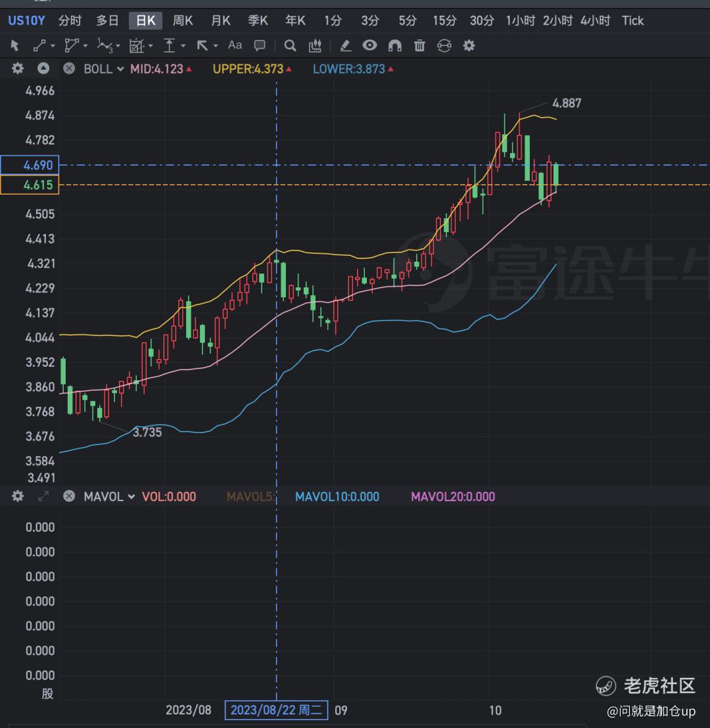Select the 日K daily candlestick tab
Viewport: 710px width, 728px height.
click(x=146, y=20)
